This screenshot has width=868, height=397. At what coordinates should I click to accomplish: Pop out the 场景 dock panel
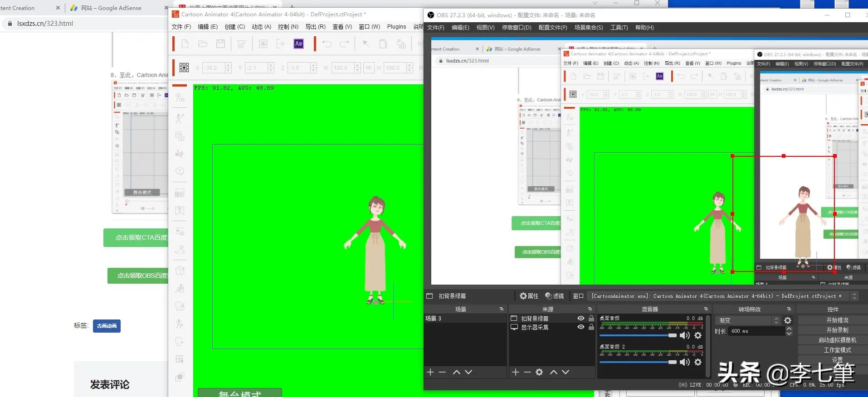click(x=501, y=309)
